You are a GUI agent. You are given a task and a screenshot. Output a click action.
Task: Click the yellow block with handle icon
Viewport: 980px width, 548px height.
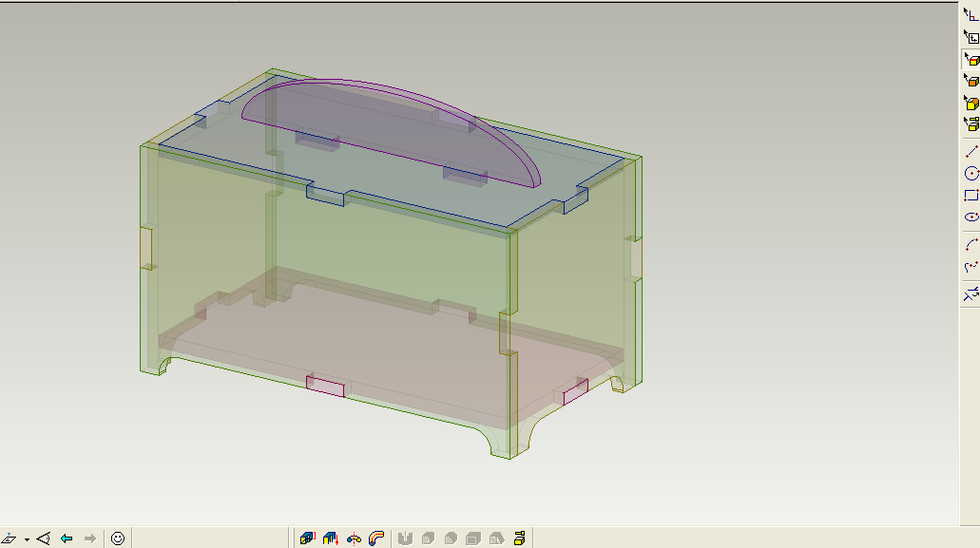click(x=519, y=538)
